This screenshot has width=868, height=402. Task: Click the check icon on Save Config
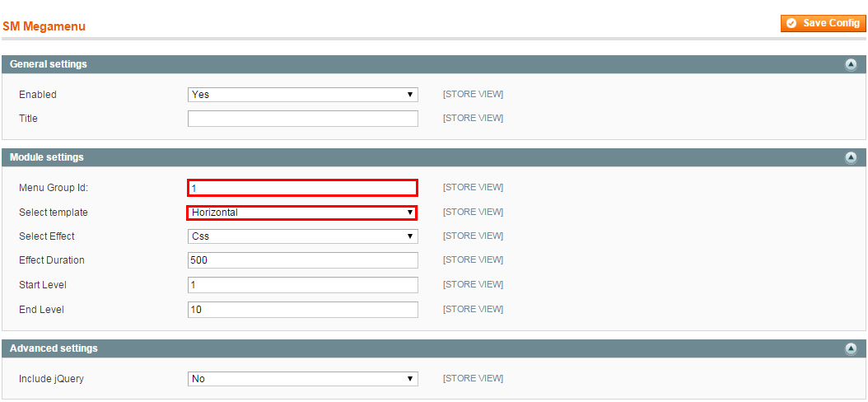coord(791,23)
